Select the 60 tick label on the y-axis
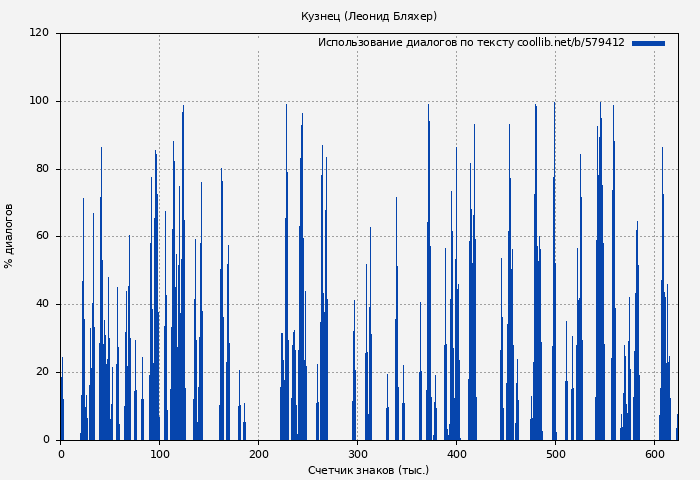700x480 pixels. 43,237
